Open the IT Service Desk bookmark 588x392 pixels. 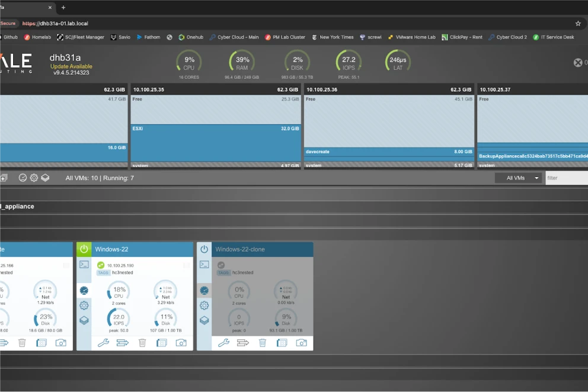pos(554,37)
